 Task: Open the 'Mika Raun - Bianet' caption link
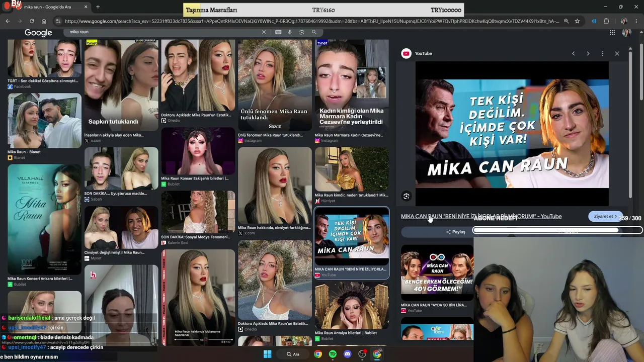[x=24, y=152]
